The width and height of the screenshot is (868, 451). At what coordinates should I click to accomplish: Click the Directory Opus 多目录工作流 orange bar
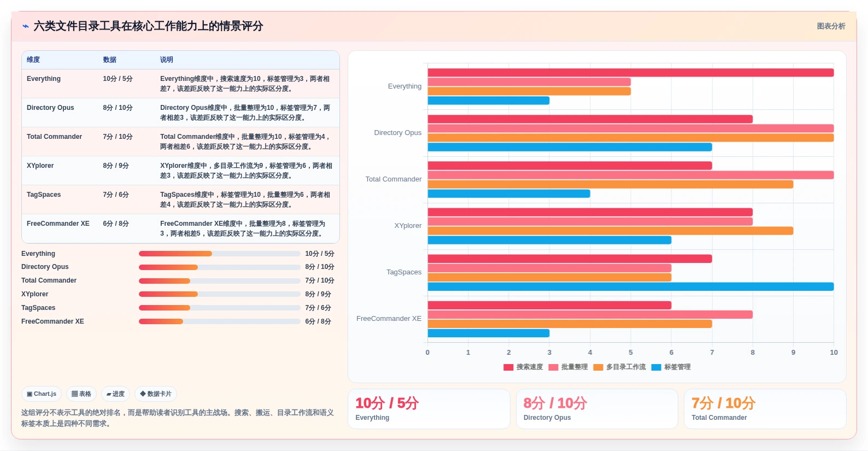[x=631, y=138]
